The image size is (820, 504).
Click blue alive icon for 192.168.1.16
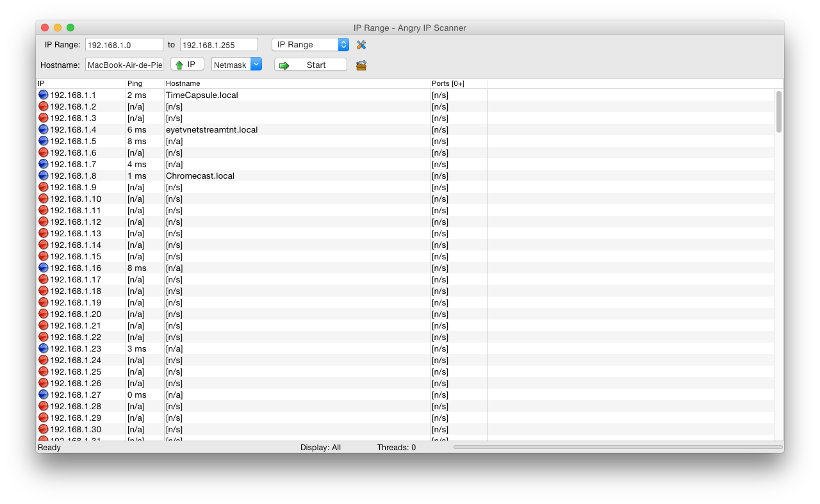click(44, 268)
